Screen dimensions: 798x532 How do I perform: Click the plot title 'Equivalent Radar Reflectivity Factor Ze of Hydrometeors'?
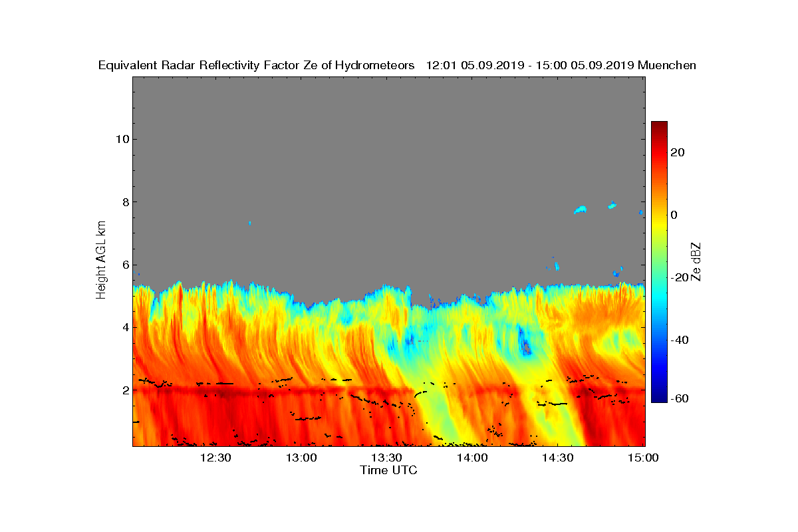click(x=257, y=65)
